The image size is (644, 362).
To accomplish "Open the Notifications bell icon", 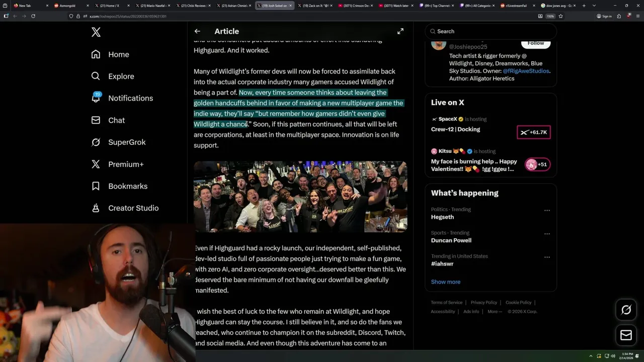I will [x=96, y=98].
